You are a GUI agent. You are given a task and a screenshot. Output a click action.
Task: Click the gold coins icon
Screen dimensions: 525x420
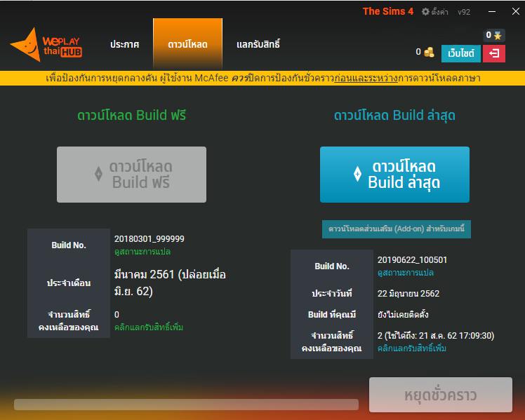[x=429, y=52]
